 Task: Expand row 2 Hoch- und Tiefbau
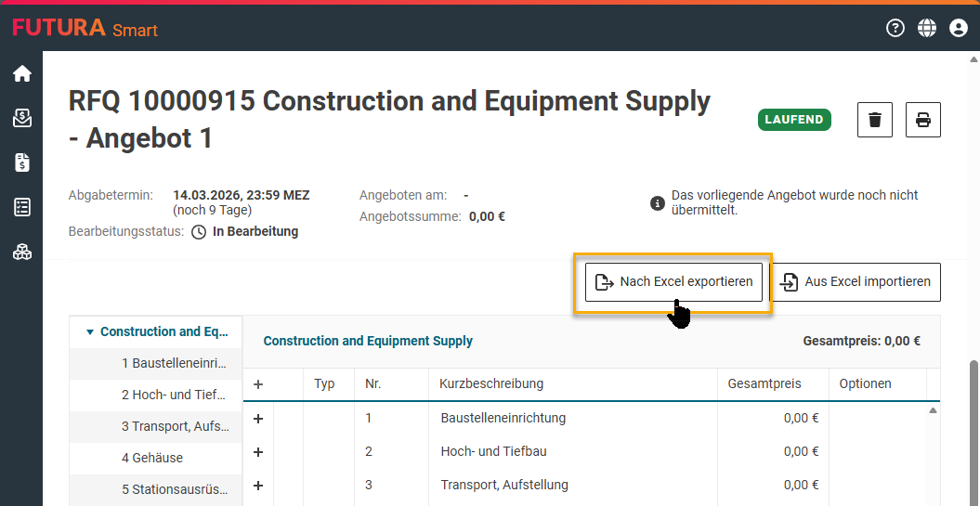click(x=258, y=452)
